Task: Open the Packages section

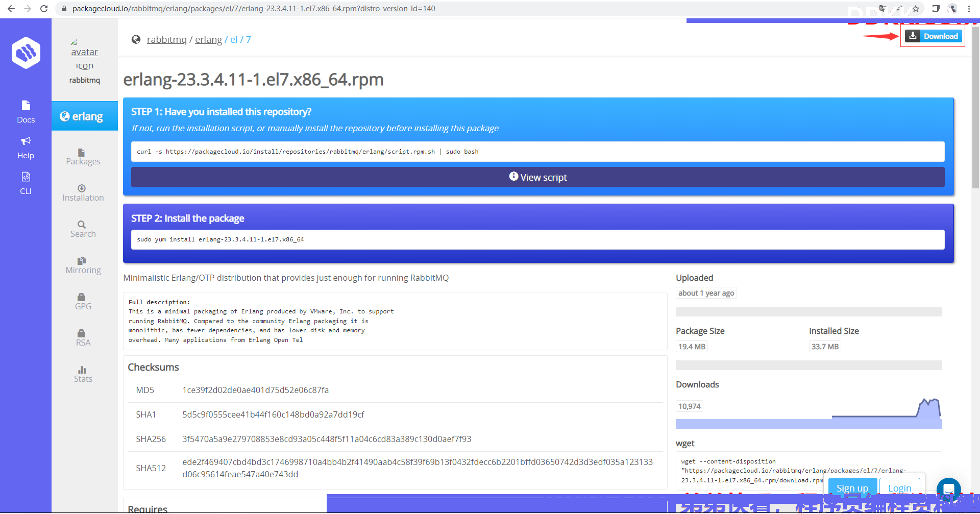Action: click(x=83, y=157)
